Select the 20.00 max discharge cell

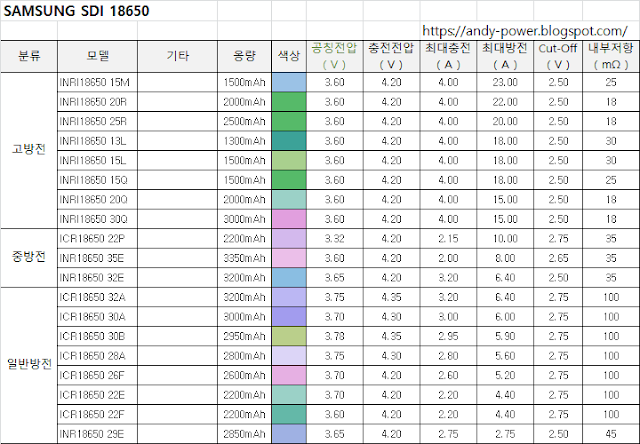tap(505, 121)
